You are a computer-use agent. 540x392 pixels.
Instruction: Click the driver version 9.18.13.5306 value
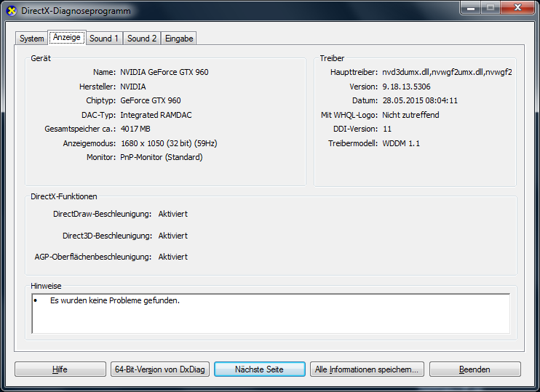click(x=406, y=87)
